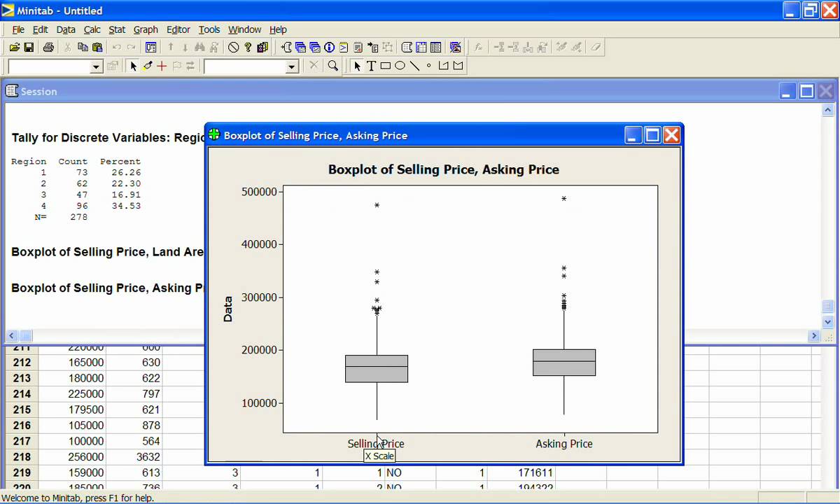The image size is (840, 504).
Task: Click Session window horizontal scrollbar right arrow
Action: [x=814, y=336]
